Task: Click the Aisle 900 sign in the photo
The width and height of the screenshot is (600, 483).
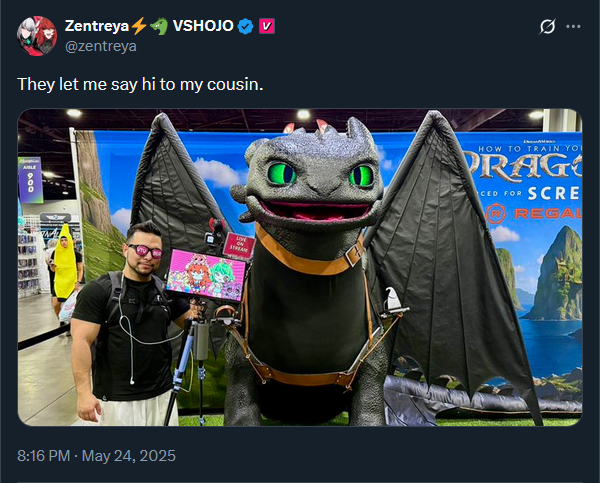Action: [x=30, y=180]
